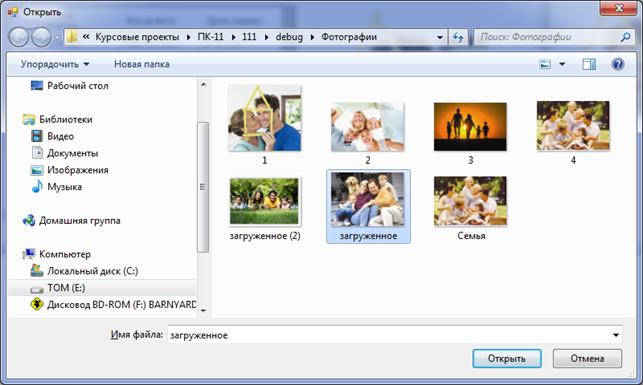Expand the arrow after ПК-11 breadcrumb
The width and height of the screenshot is (643, 385).
pyautogui.click(x=233, y=37)
